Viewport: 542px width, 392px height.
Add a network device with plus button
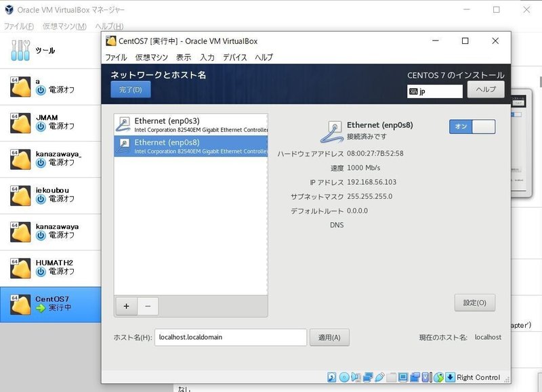(126, 306)
